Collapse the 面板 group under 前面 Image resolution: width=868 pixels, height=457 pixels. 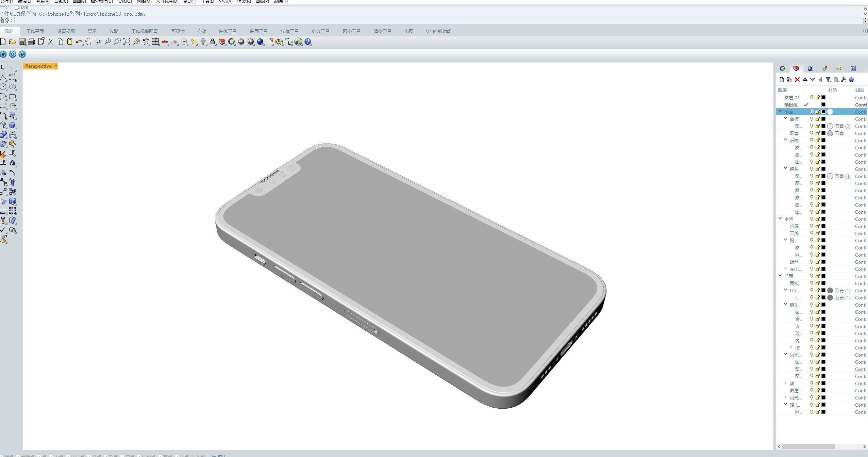[786, 118]
